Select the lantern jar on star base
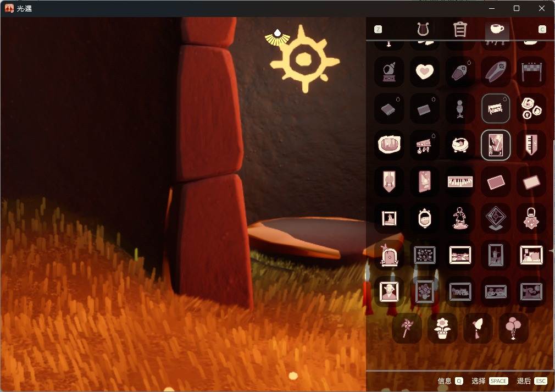Image resolution: width=555 pixels, height=392 pixels. pos(531,218)
